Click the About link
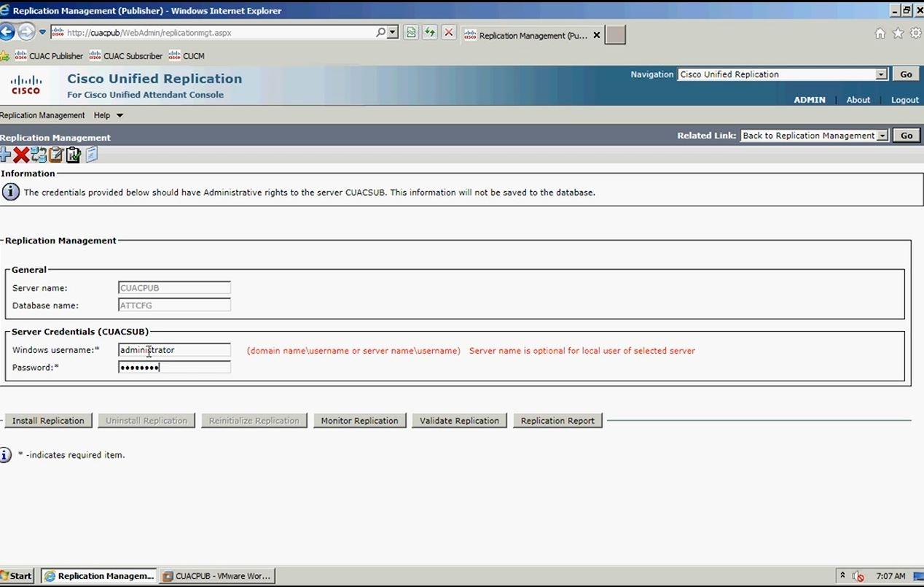This screenshot has height=587, width=924. [x=858, y=100]
